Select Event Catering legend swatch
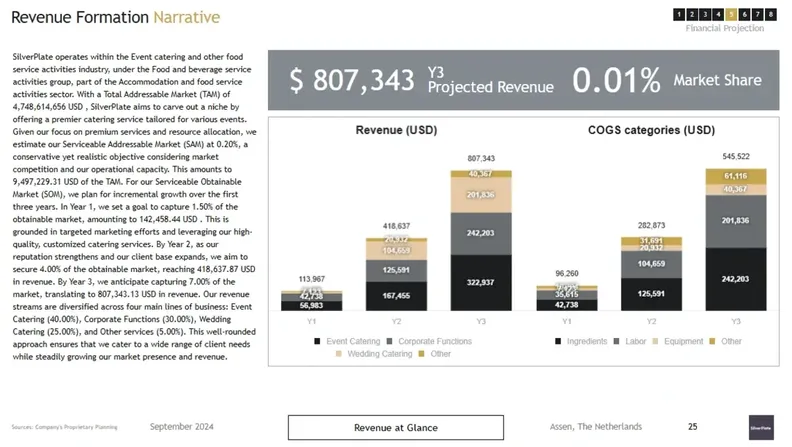 point(318,341)
